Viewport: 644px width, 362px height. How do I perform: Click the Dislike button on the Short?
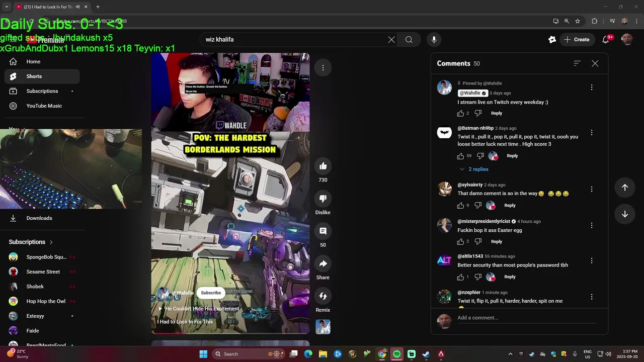point(323,199)
